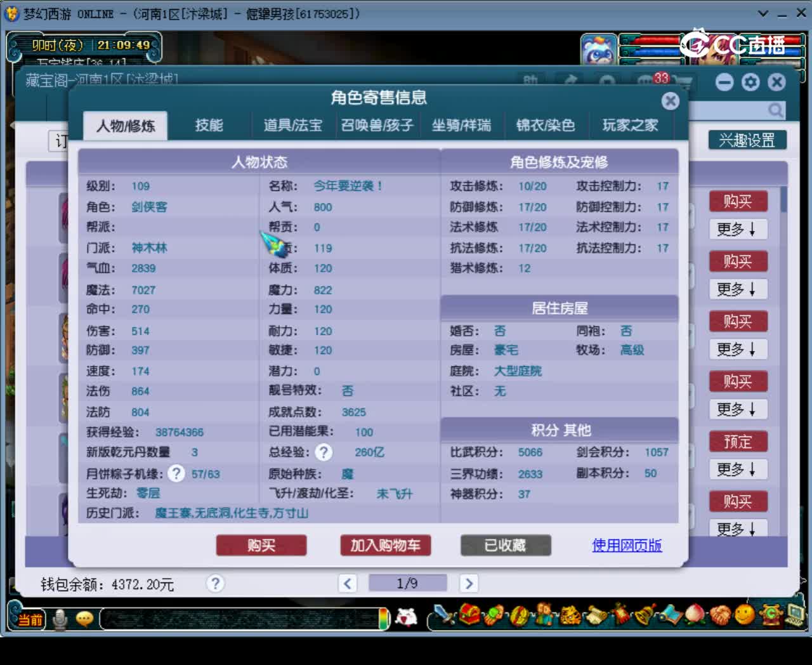812x665 pixels.
Task: Click the 成就点数 value 3625
Action: pos(354,412)
